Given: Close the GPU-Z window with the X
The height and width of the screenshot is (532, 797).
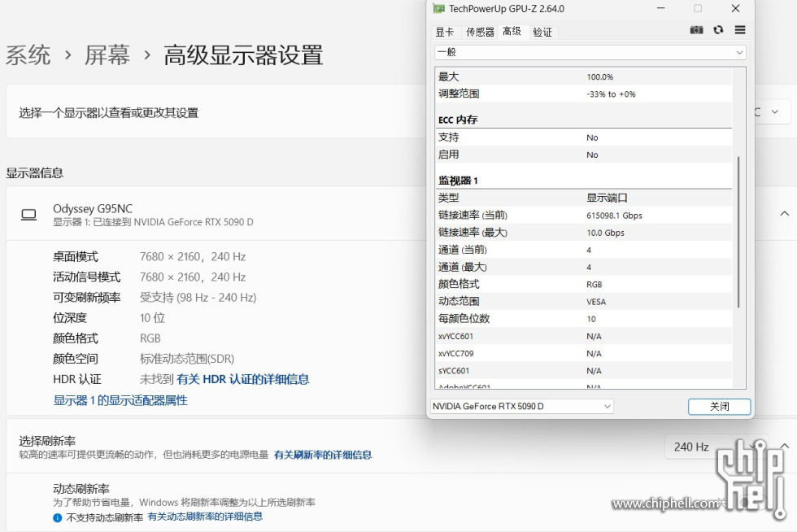Looking at the screenshot, I should 735,9.
